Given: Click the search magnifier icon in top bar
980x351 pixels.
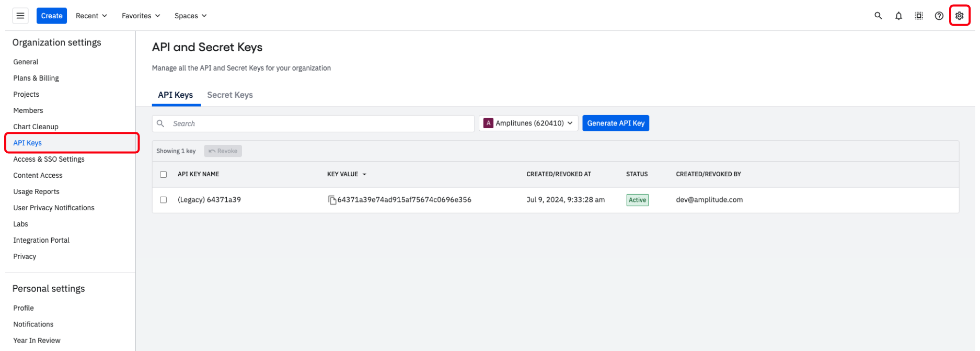Looking at the screenshot, I should [878, 16].
